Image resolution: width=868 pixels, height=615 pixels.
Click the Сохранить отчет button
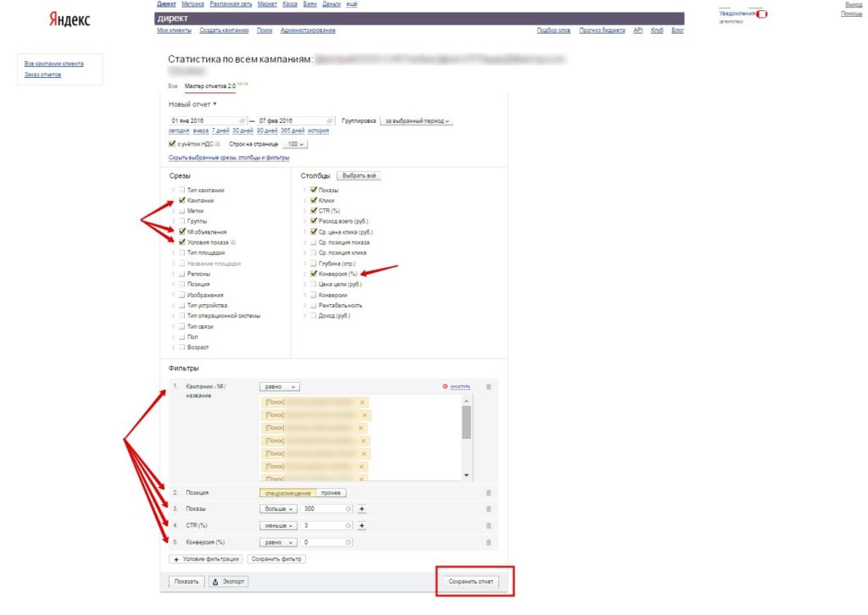pyautogui.click(x=470, y=582)
